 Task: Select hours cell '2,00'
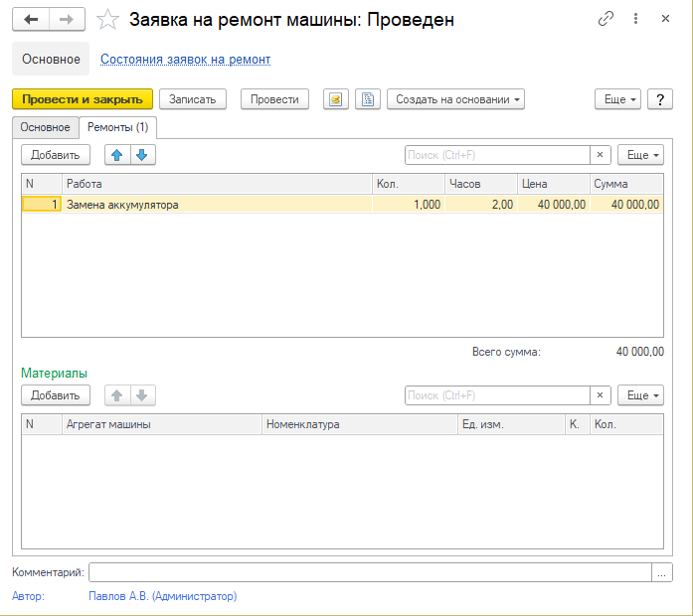point(481,205)
